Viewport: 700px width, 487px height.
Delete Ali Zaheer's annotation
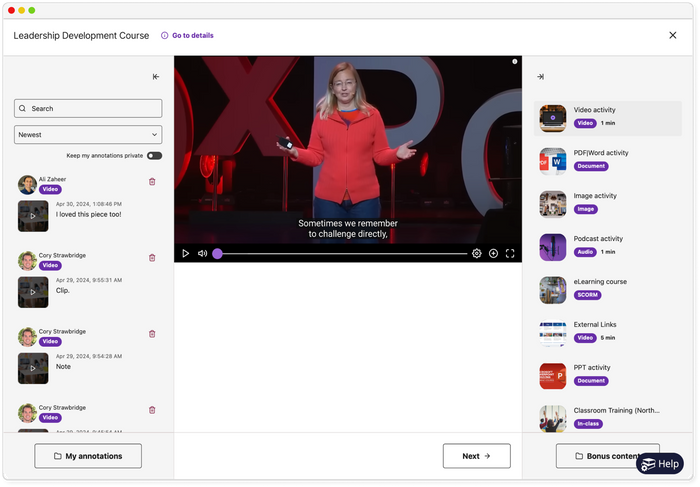point(152,182)
